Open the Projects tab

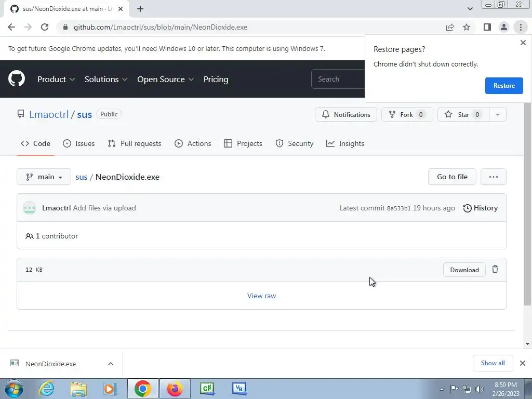click(x=243, y=143)
